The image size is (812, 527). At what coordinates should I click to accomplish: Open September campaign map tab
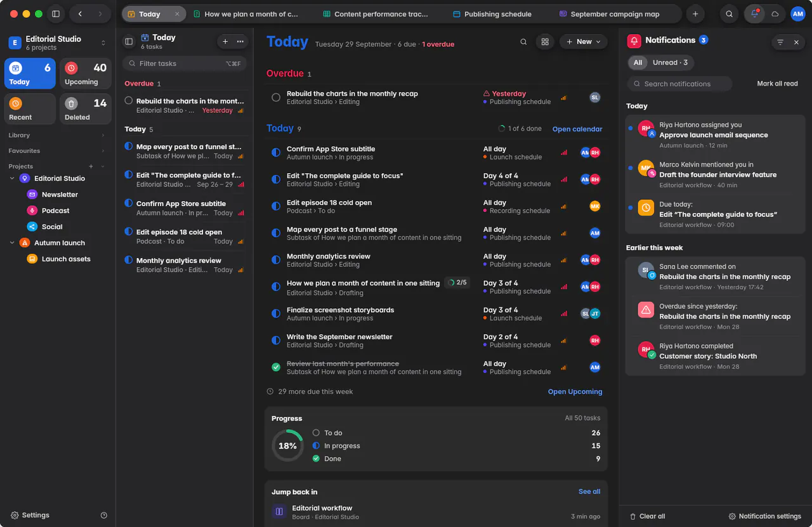[609, 14]
